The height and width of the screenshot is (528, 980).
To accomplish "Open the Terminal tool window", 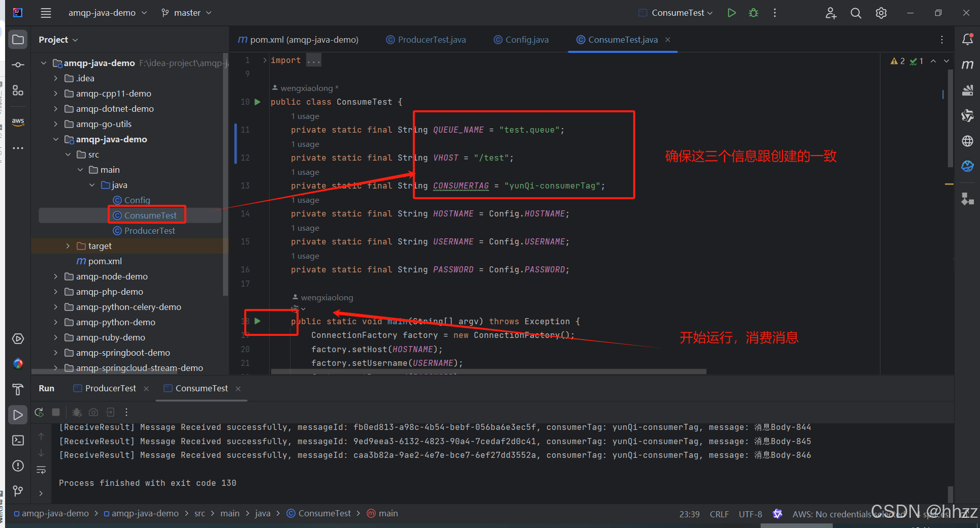I will coord(18,440).
